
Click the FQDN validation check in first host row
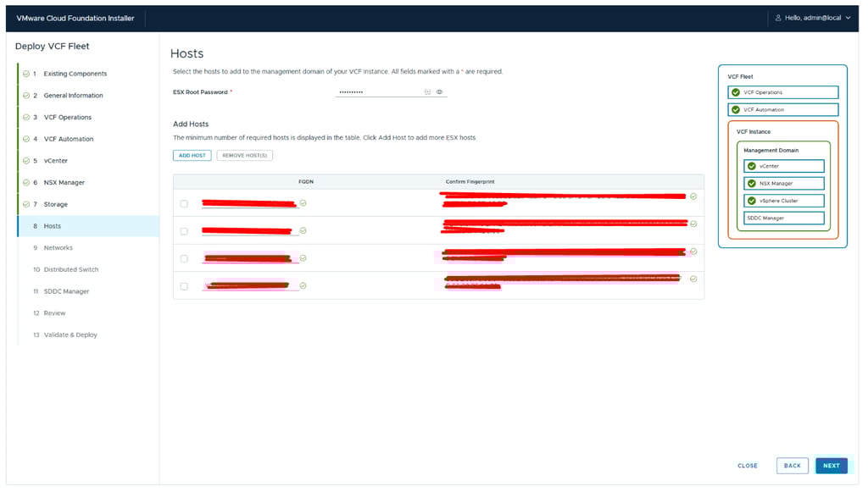click(x=303, y=203)
